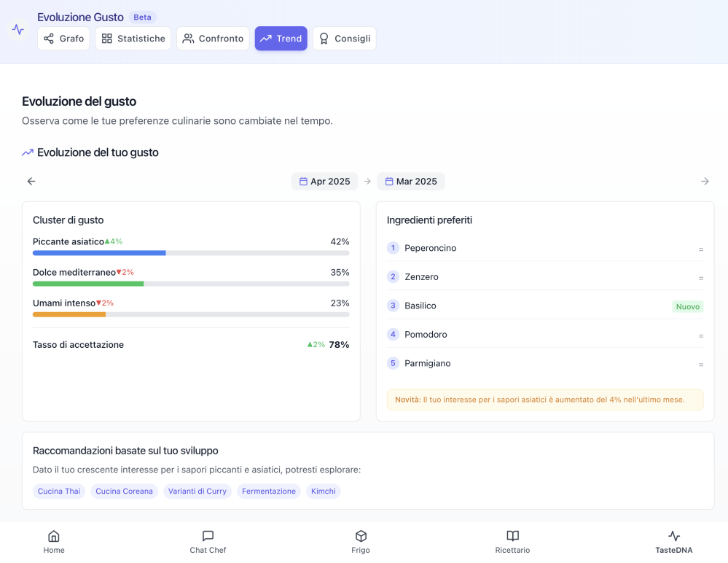Image resolution: width=728 pixels, height=563 pixels.
Task: Click the Confronto comparison icon
Action: pos(187,38)
